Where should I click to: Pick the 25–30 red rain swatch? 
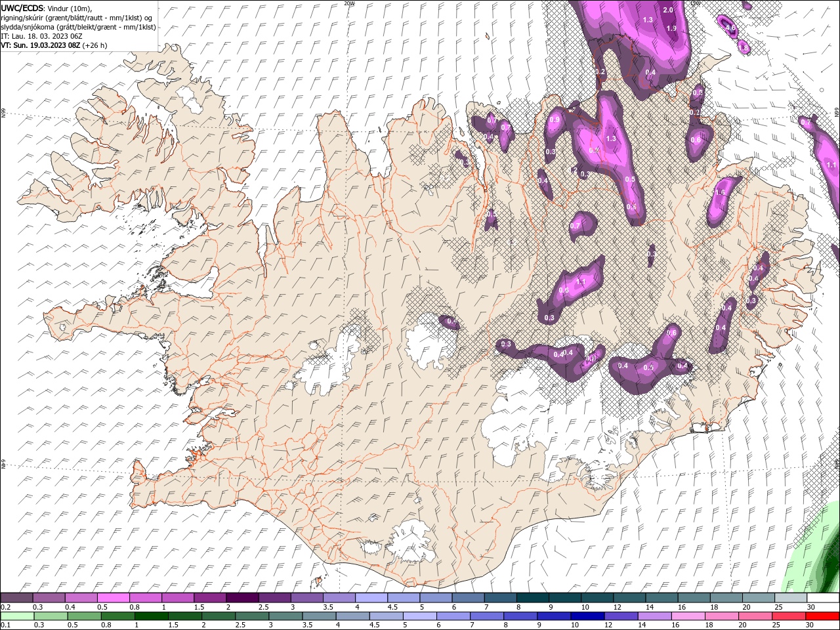(x=788, y=616)
